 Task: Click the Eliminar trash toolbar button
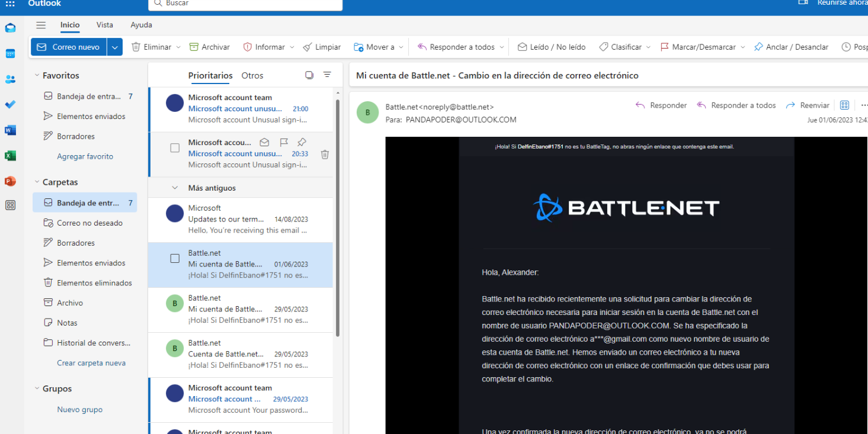151,47
